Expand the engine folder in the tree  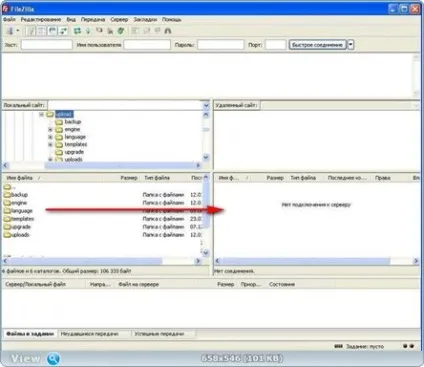(50, 129)
